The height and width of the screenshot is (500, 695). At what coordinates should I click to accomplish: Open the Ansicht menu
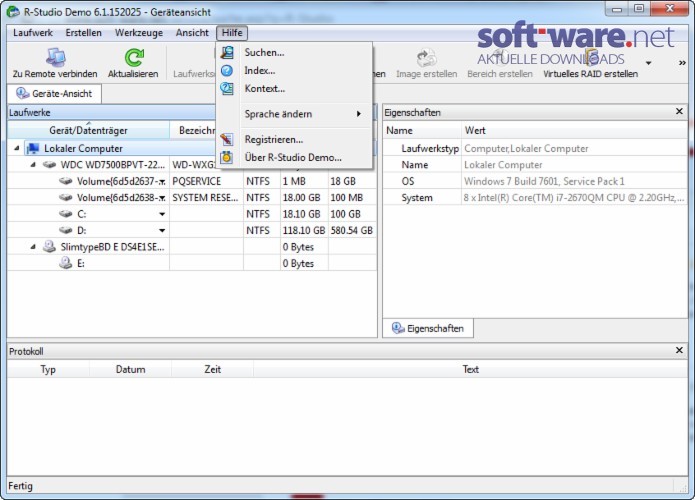pyautogui.click(x=192, y=33)
